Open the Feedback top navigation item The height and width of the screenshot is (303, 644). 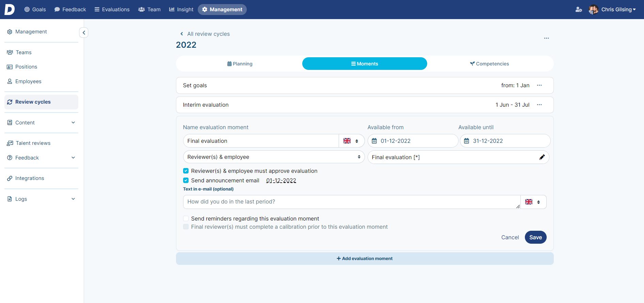click(70, 10)
